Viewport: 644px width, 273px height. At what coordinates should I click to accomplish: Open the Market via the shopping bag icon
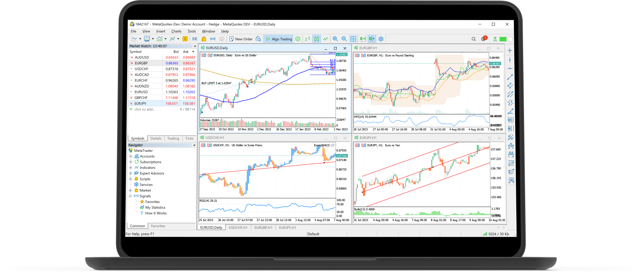[204, 39]
